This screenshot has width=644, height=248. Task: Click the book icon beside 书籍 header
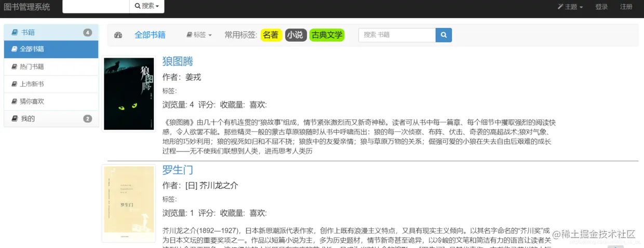(x=15, y=32)
